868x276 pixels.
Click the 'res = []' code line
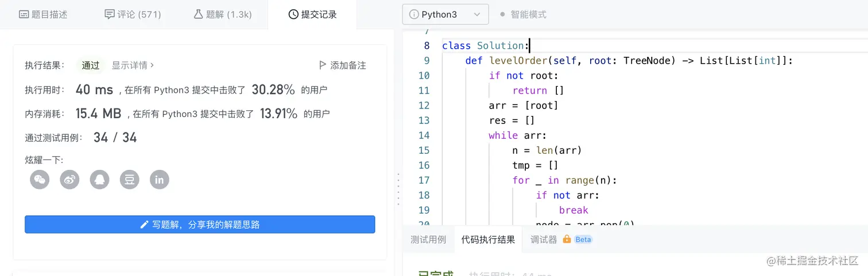tap(512, 120)
